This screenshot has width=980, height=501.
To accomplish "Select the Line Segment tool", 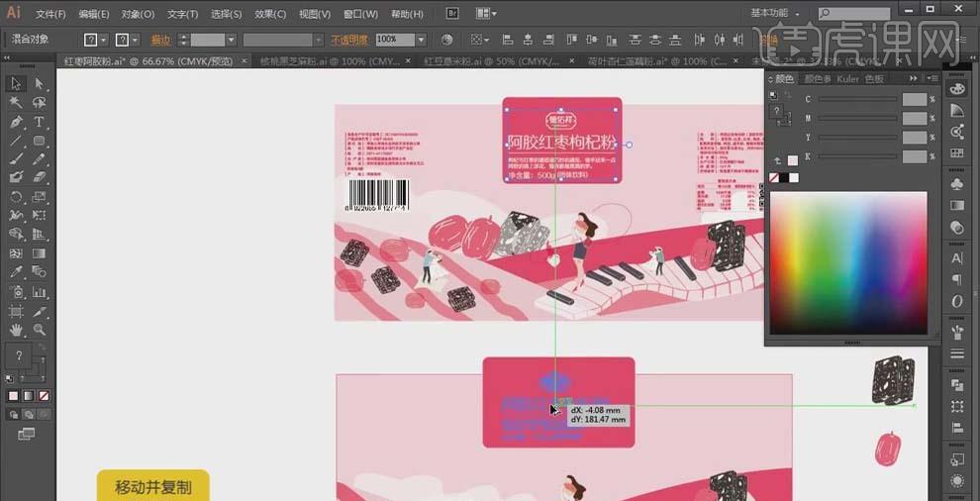I will [16, 141].
